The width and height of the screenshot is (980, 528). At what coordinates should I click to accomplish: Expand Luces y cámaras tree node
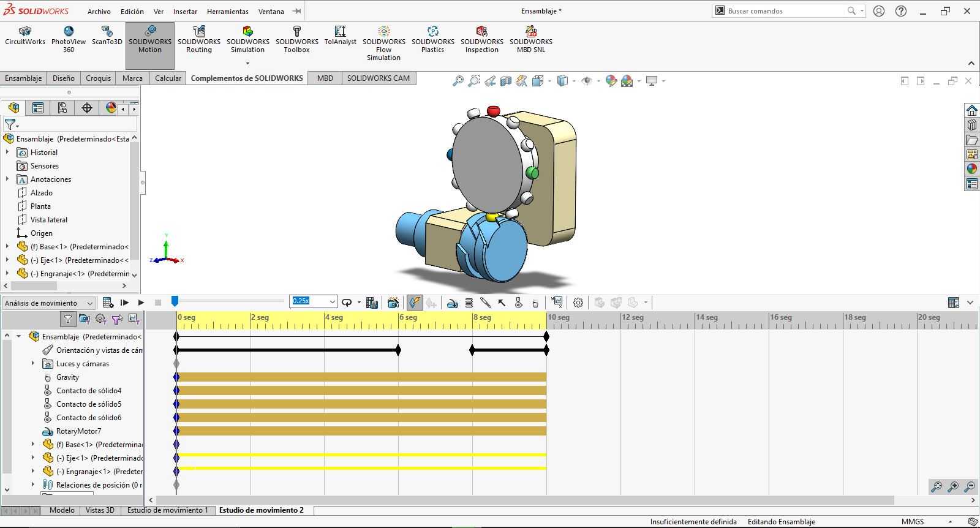33,363
